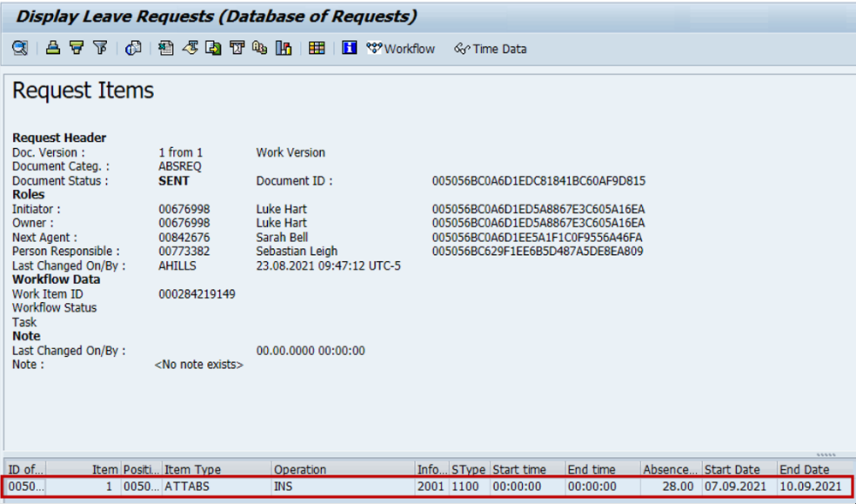Select the Operation column header
The height and width of the screenshot is (504, 856).
click(343, 469)
